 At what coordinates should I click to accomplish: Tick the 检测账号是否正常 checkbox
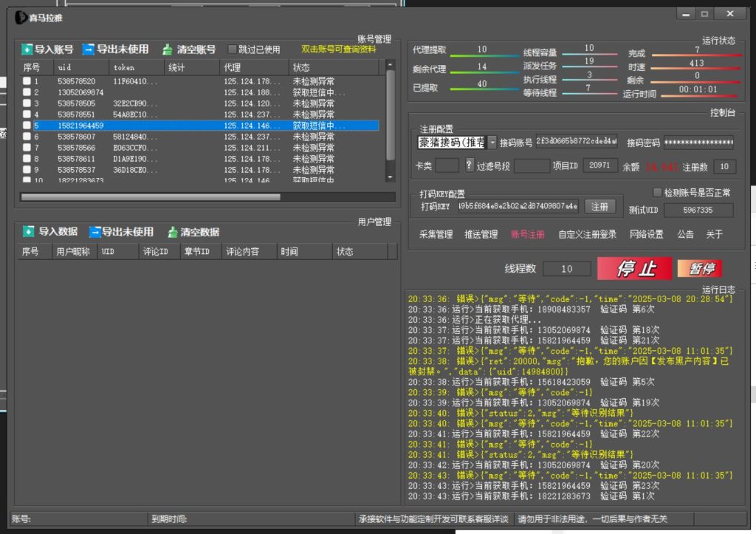pos(658,193)
